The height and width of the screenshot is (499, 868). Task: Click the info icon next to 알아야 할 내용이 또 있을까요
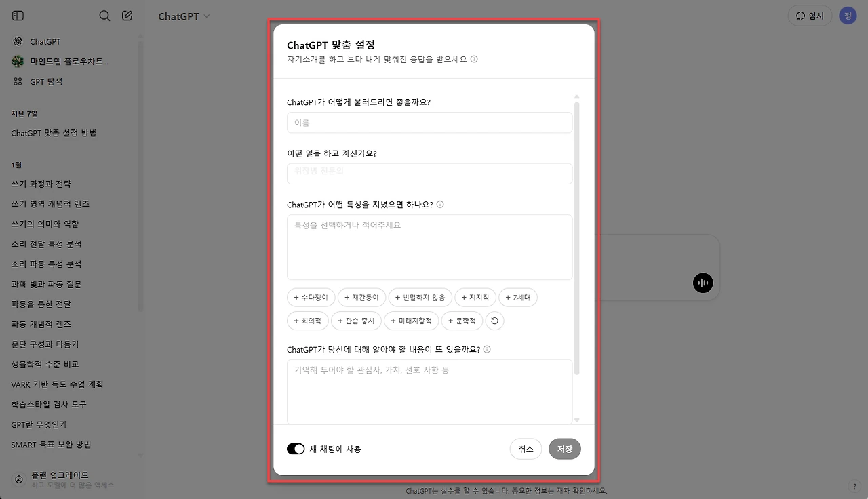[x=487, y=350]
